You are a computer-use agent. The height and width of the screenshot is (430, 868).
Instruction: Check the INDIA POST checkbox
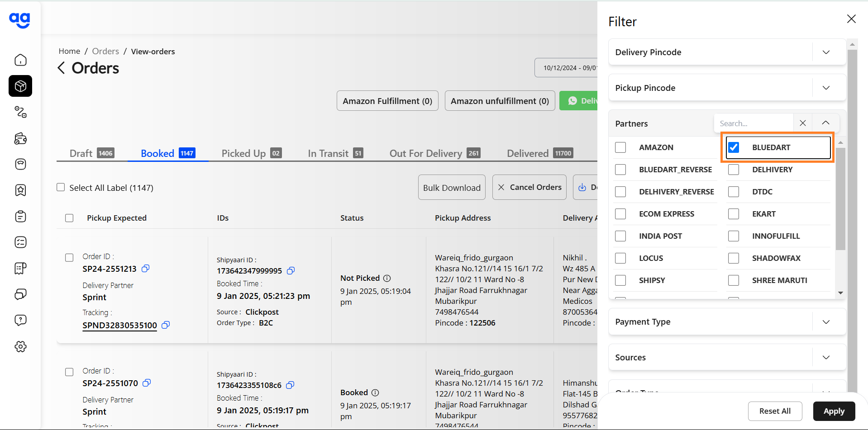[620, 236]
